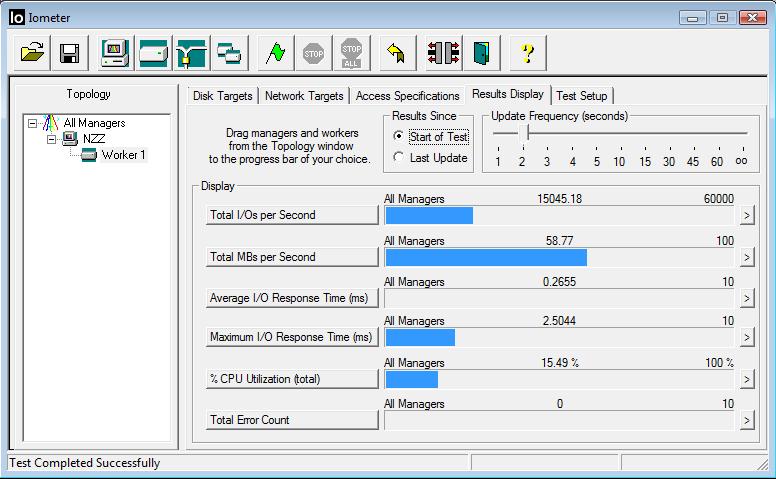Open options arrow for Total I/Os per Second
This screenshot has width=776, height=479.
[747, 215]
